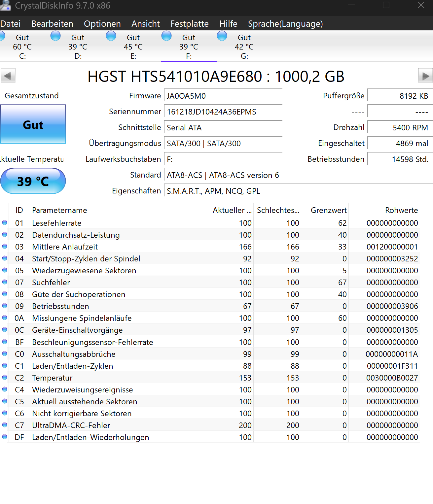Click status dot for Misslungene Spindelanläufe row

(5, 318)
